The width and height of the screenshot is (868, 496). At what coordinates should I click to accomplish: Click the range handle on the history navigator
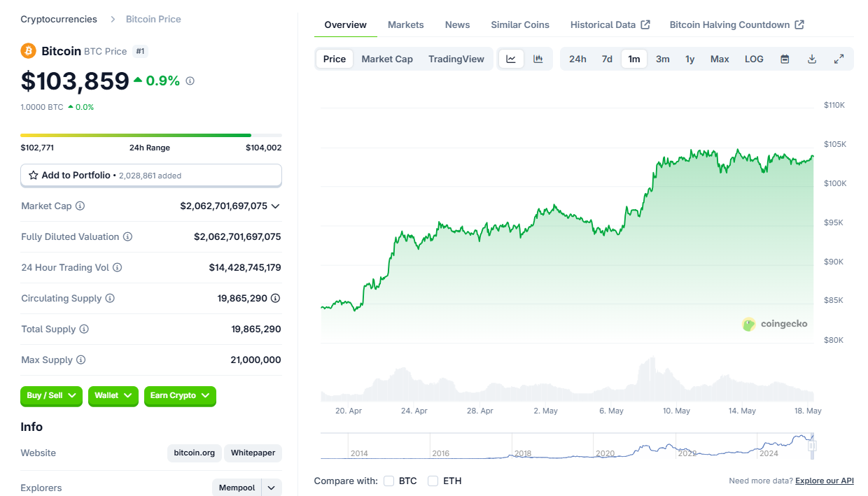[x=812, y=446]
